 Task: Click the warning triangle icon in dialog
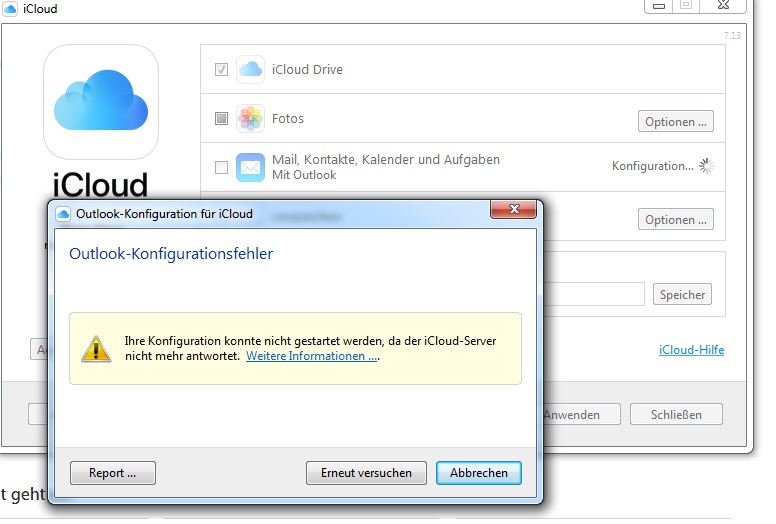pos(96,349)
